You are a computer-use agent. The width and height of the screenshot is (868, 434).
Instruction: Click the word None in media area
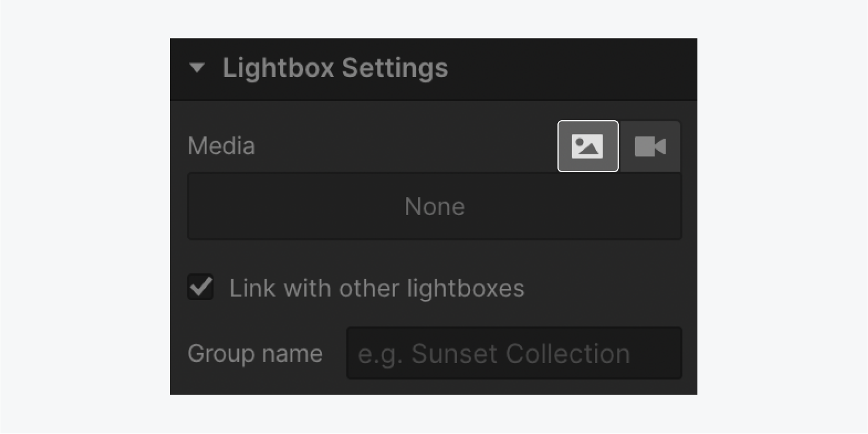tap(435, 206)
